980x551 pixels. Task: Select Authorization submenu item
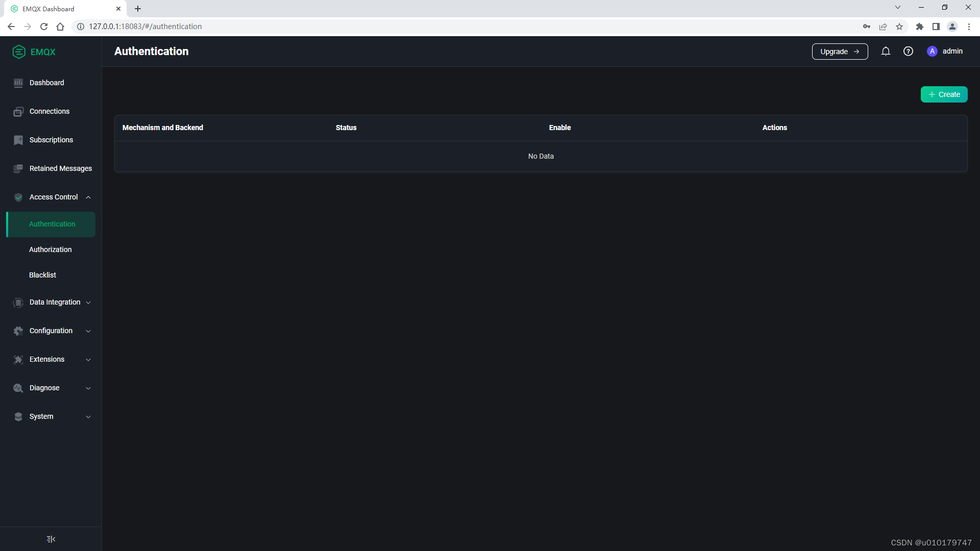coord(50,249)
